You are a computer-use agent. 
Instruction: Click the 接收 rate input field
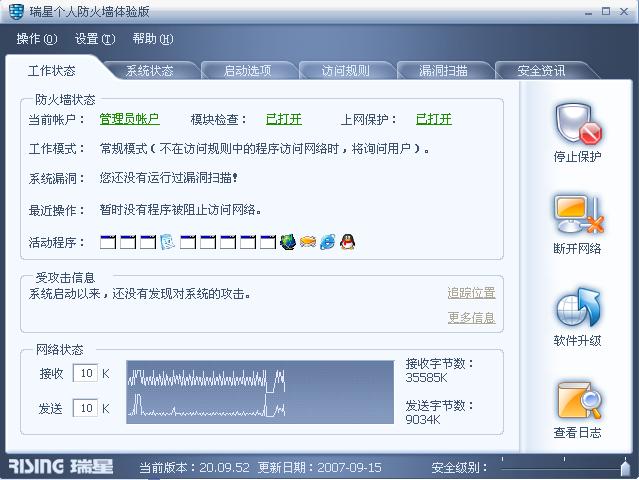[x=85, y=373]
